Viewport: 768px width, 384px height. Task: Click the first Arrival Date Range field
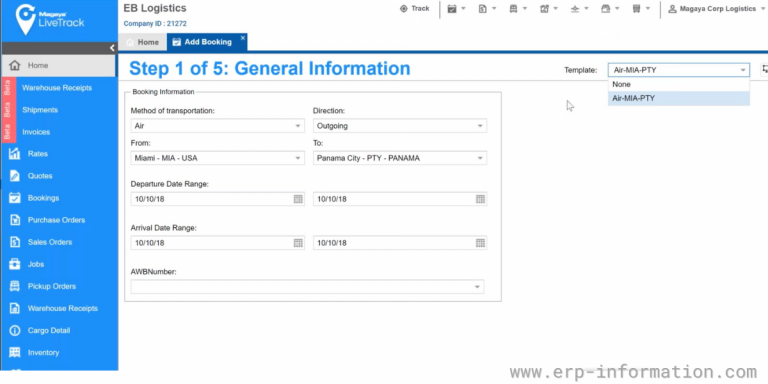click(x=217, y=243)
